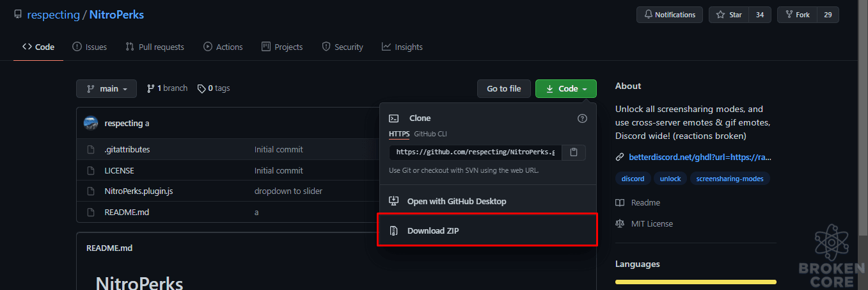Viewport: 868px width, 290px height.
Task: Click the Clone help question icon
Action: pyautogui.click(x=582, y=118)
